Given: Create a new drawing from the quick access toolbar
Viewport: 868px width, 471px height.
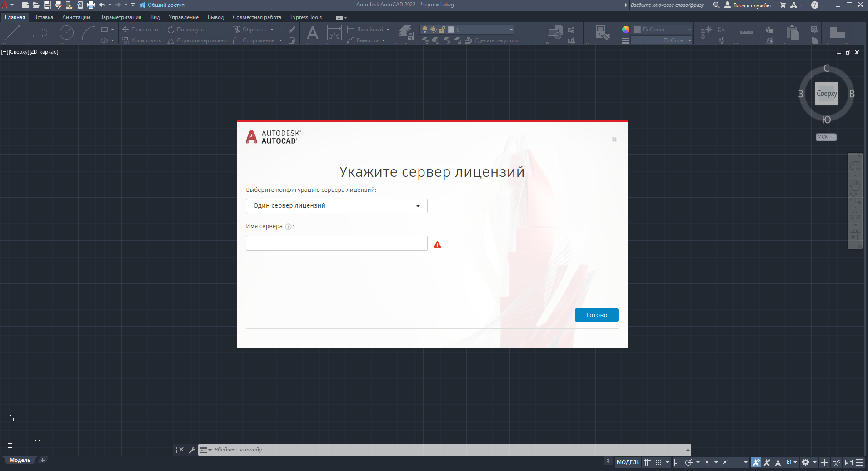Looking at the screenshot, I should [25, 5].
